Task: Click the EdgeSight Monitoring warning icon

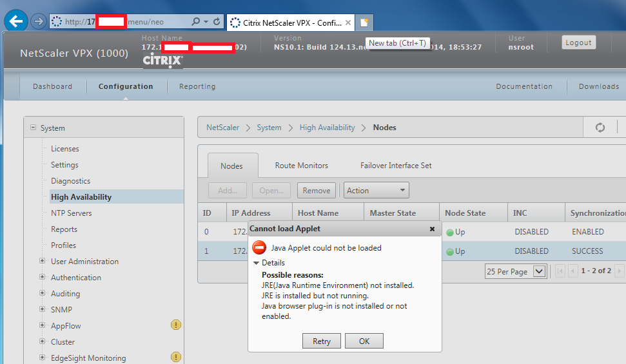Action: 175,357
